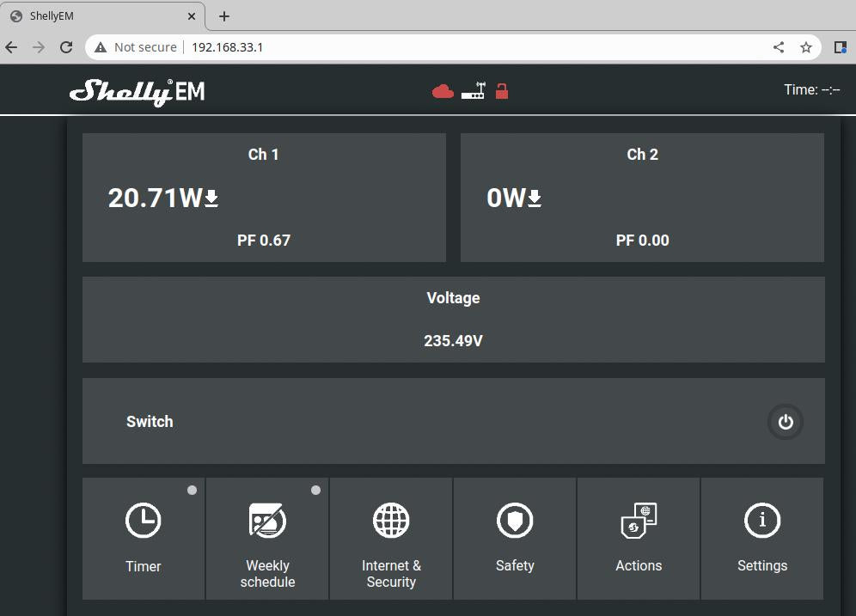Click the WiFi router status icon
The height and width of the screenshot is (616, 856).
coord(473,91)
